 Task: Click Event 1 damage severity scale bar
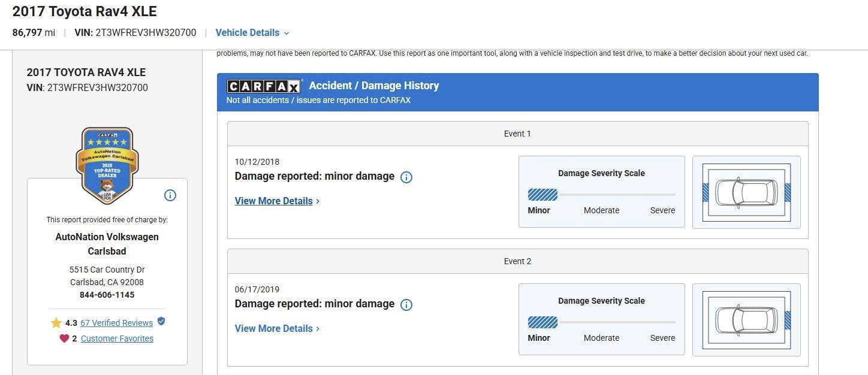click(x=602, y=195)
